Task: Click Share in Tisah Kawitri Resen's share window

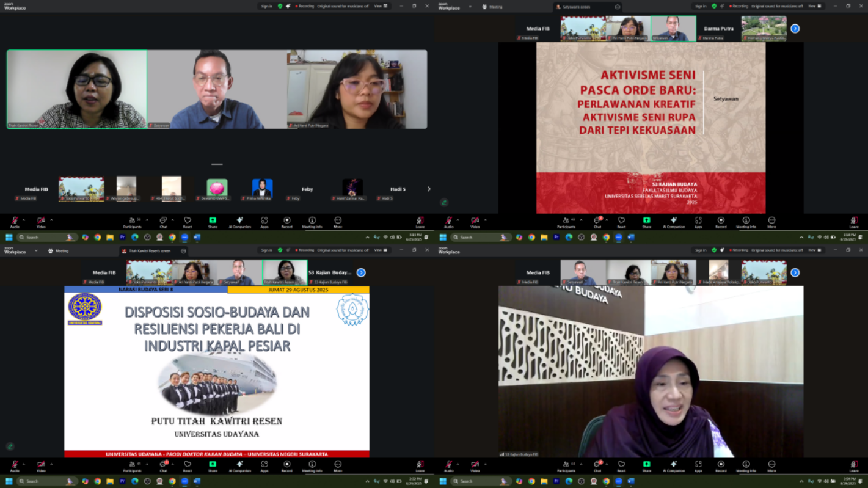Action: pos(213,467)
